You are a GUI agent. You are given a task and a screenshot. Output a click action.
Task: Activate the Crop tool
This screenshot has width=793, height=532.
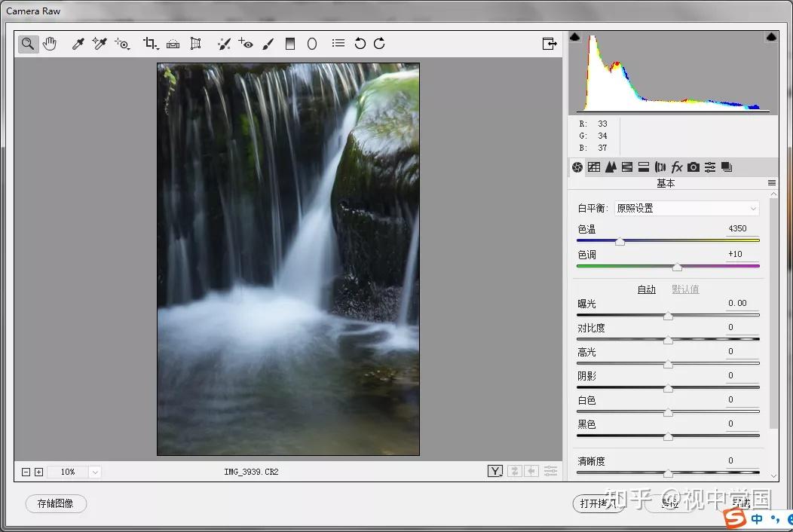[150, 44]
